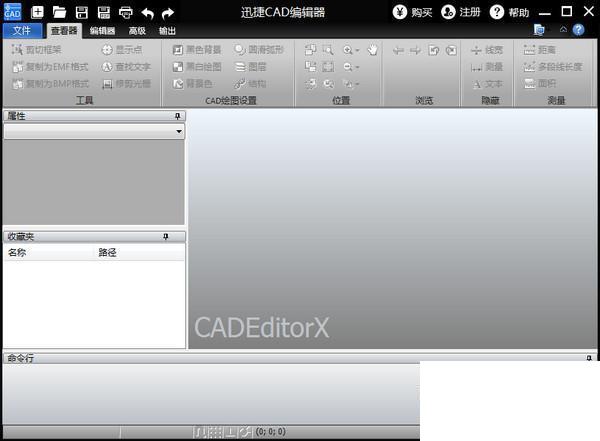Open the 图层 dialog
The height and width of the screenshot is (441, 600).
[x=250, y=67]
